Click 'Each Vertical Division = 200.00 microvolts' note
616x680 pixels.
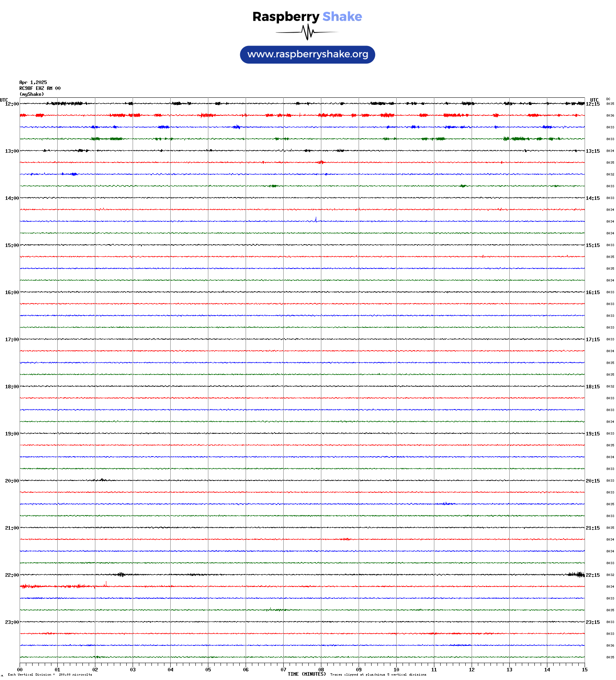[x=50, y=675]
